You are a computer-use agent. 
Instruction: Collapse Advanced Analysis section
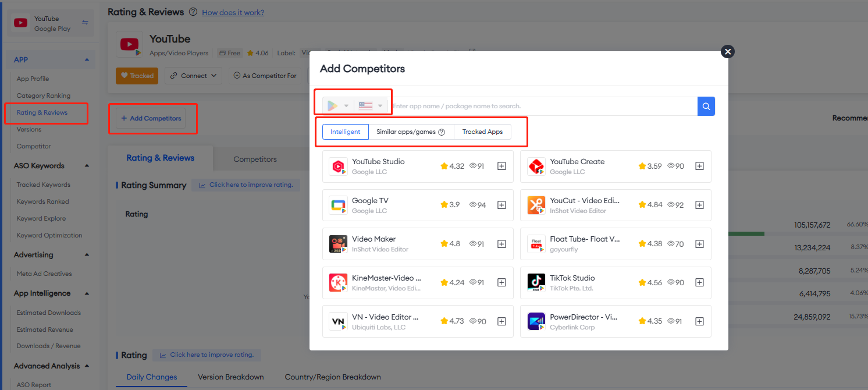87,366
